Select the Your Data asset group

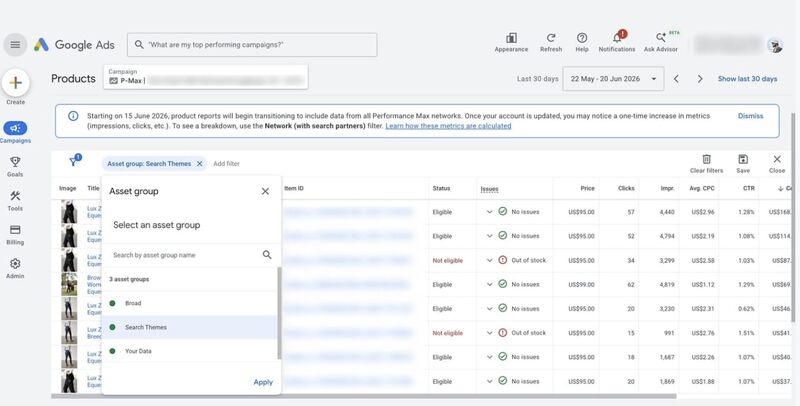[x=190, y=351]
